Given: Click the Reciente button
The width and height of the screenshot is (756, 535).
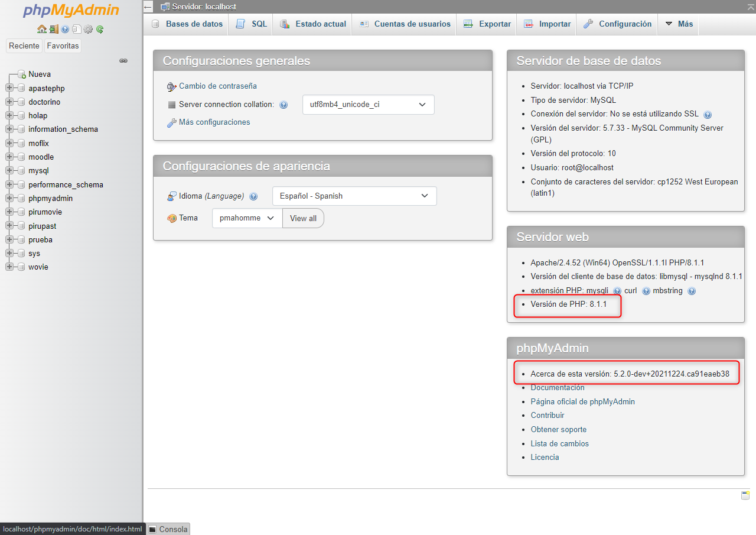Looking at the screenshot, I should tap(24, 46).
